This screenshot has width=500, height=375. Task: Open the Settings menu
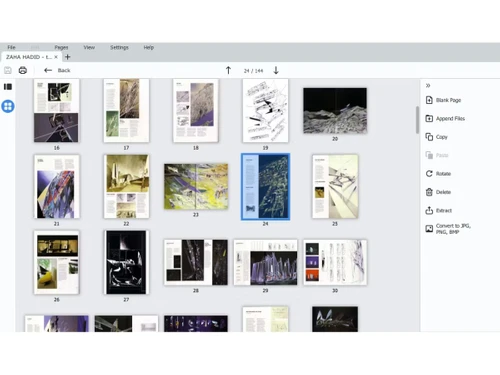(x=119, y=47)
